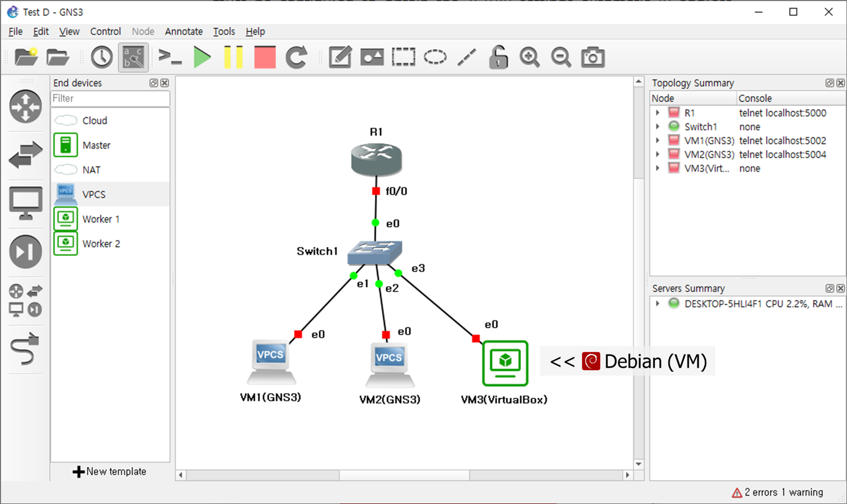Screen dimensions: 847x504
Task: Click the Open project folder icon
Action: (58, 57)
